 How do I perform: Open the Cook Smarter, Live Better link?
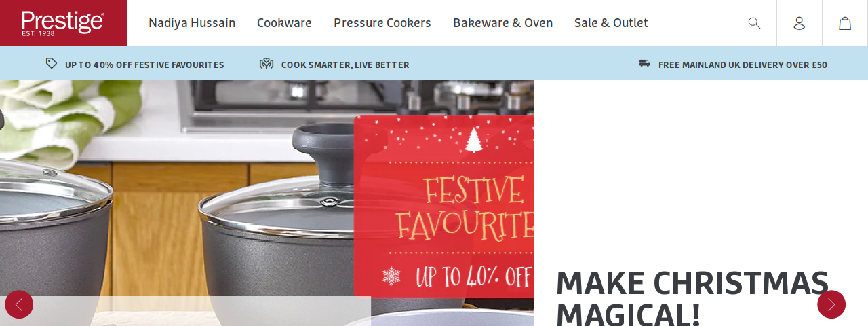(345, 65)
